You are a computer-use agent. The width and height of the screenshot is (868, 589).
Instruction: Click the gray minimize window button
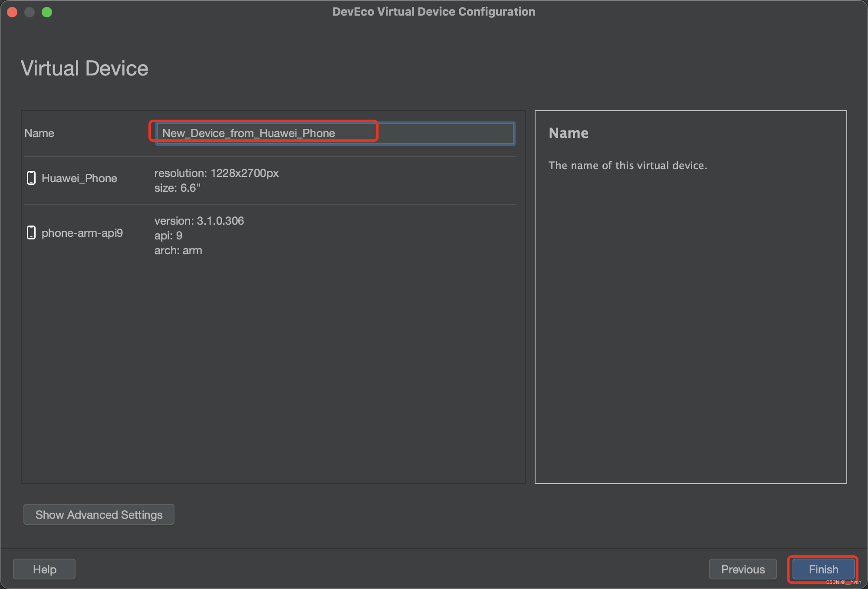(x=30, y=12)
